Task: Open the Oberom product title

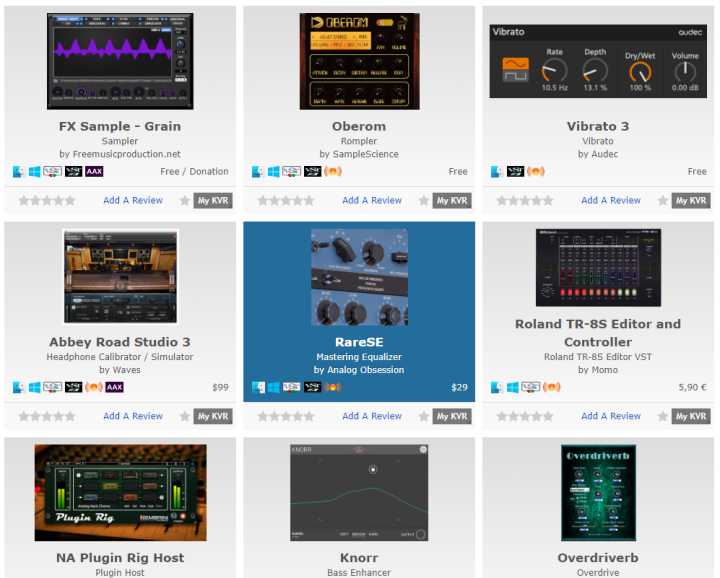Action: pos(359,126)
